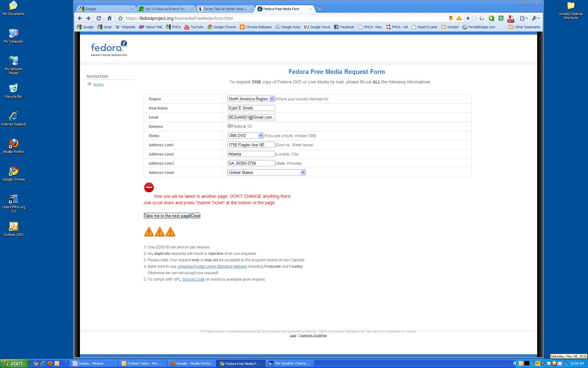This screenshot has height=368, width=588.
Task: Open the Source Code link
Action: coord(193,279)
